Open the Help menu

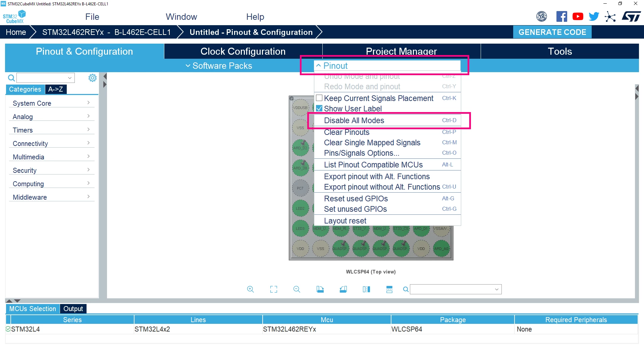coord(255,17)
